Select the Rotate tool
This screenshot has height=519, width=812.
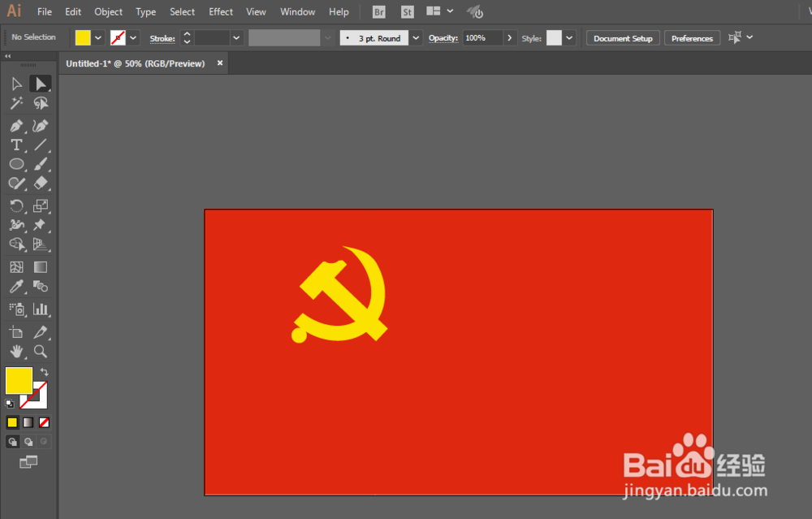point(16,206)
